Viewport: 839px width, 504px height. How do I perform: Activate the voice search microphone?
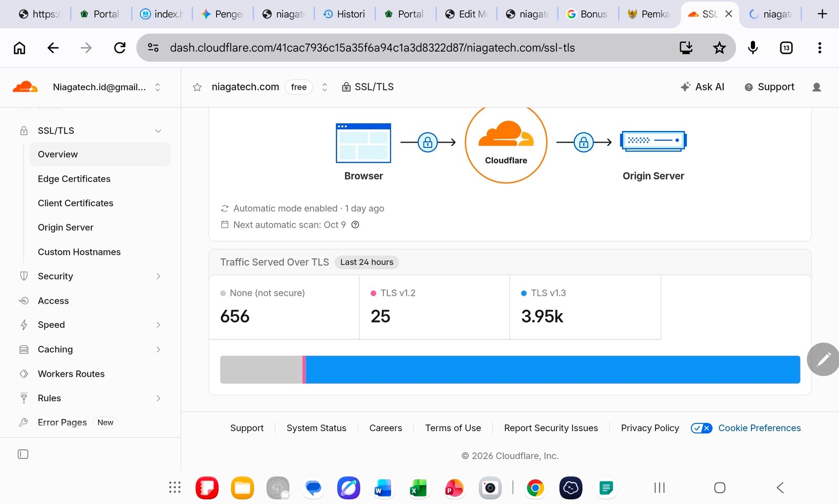(x=753, y=48)
